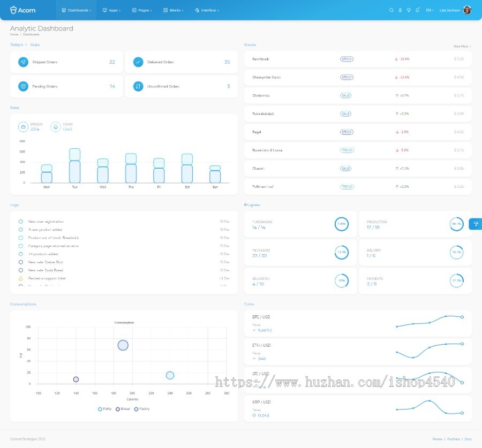Click Education 40% progress circle
482x448 pixels.
point(342,280)
